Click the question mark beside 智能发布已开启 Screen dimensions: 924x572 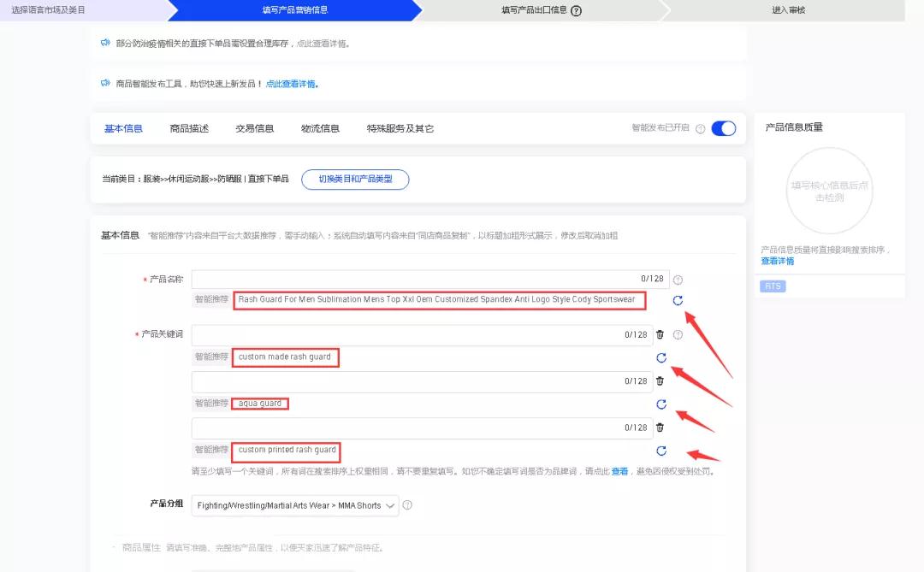[700, 127]
